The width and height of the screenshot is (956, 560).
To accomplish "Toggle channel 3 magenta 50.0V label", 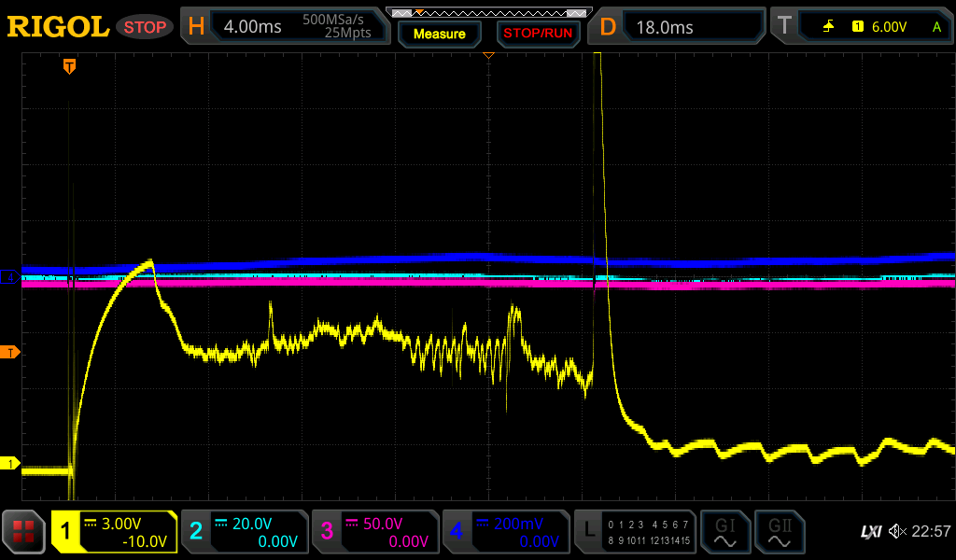I will point(374,532).
